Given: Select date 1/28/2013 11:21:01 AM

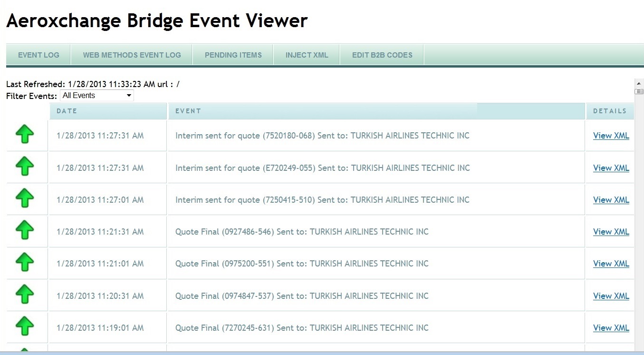Looking at the screenshot, I should coord(100,264).
